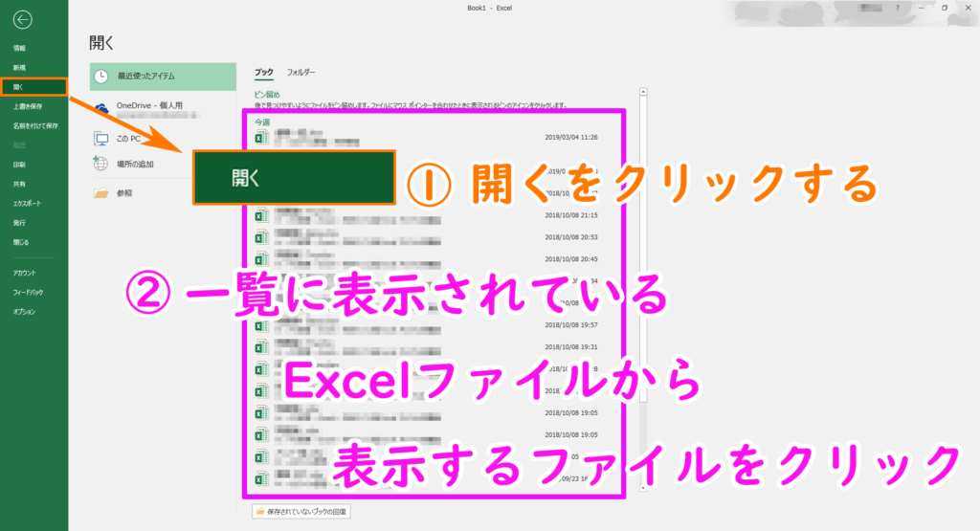Click the globe icon for 場所の追加

pos(100,164)
